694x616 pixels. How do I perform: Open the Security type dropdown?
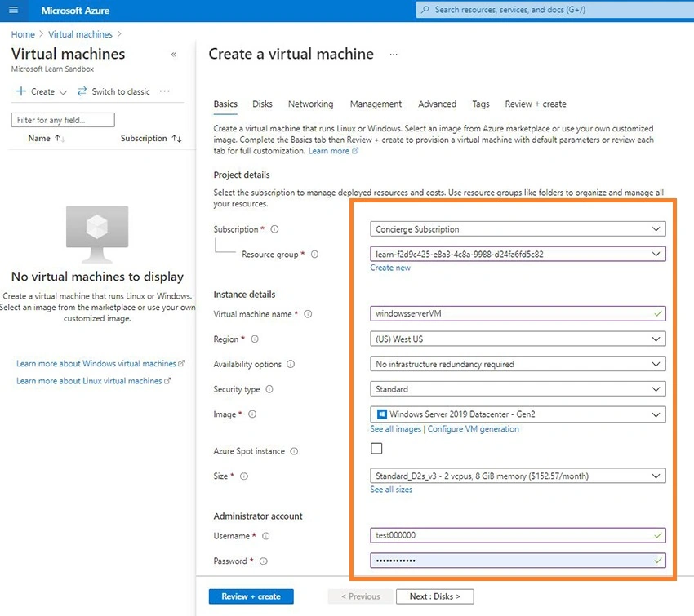click(x=518, y=389)
